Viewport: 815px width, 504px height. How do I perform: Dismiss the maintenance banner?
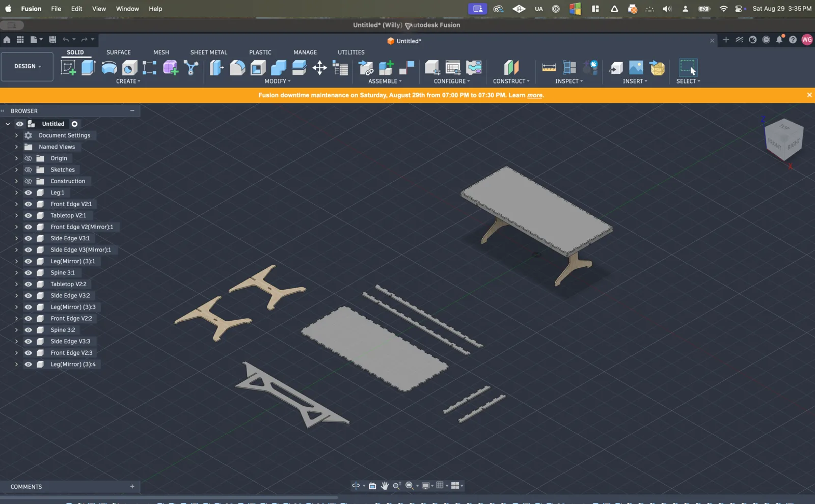point(809,95)
